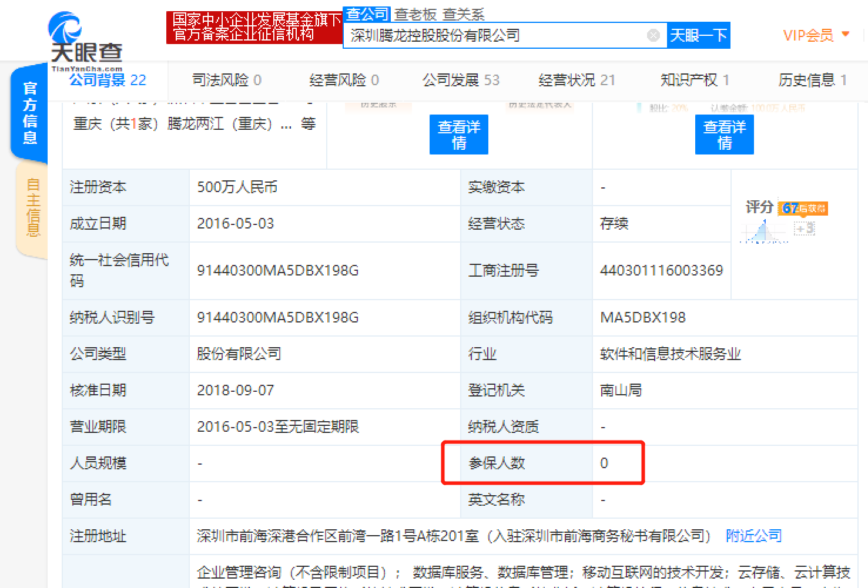
Task: Click the 67 score badge
Action: (x=803, y=208)
